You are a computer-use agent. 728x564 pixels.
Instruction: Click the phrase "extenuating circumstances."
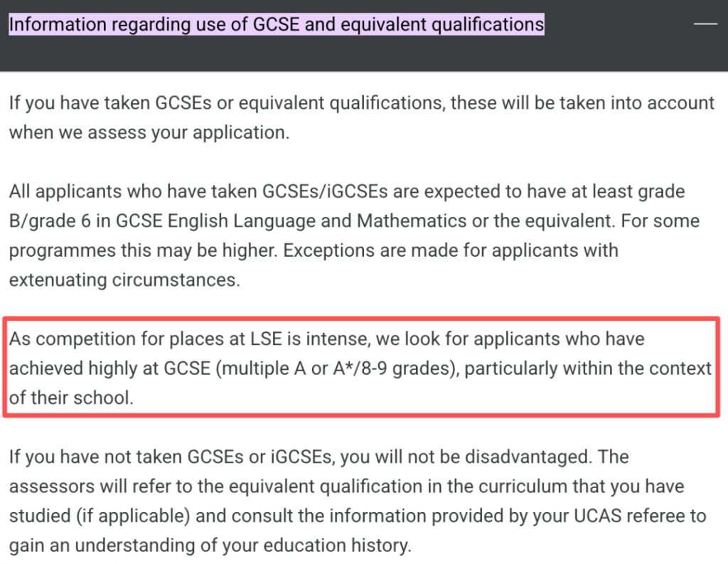[x=124, y=280]
